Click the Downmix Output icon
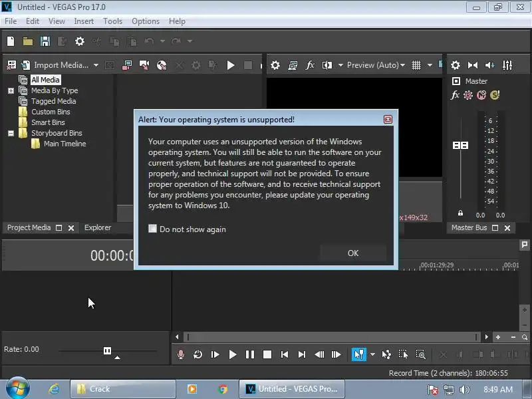 (473, 65)
